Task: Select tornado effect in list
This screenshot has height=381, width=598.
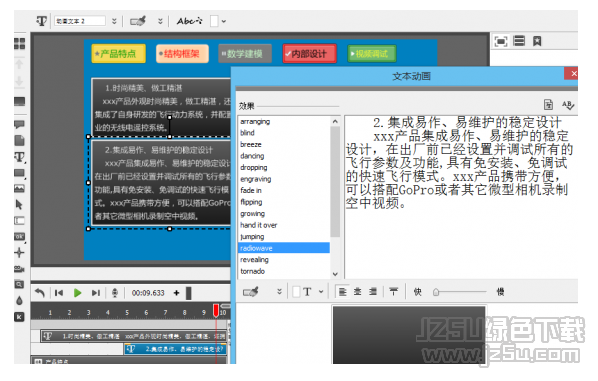Action: tap(252, 271)
